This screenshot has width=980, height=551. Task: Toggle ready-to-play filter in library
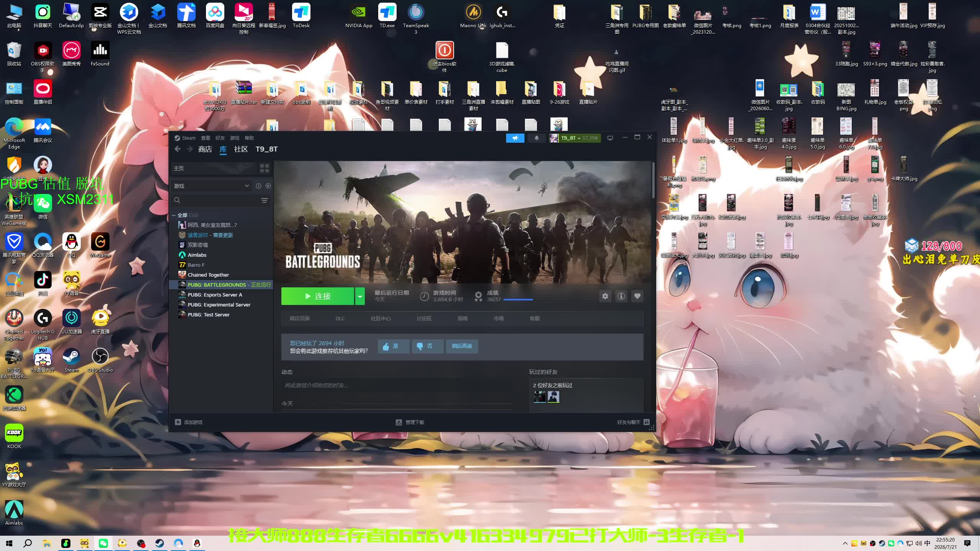(x=268, y=186)
